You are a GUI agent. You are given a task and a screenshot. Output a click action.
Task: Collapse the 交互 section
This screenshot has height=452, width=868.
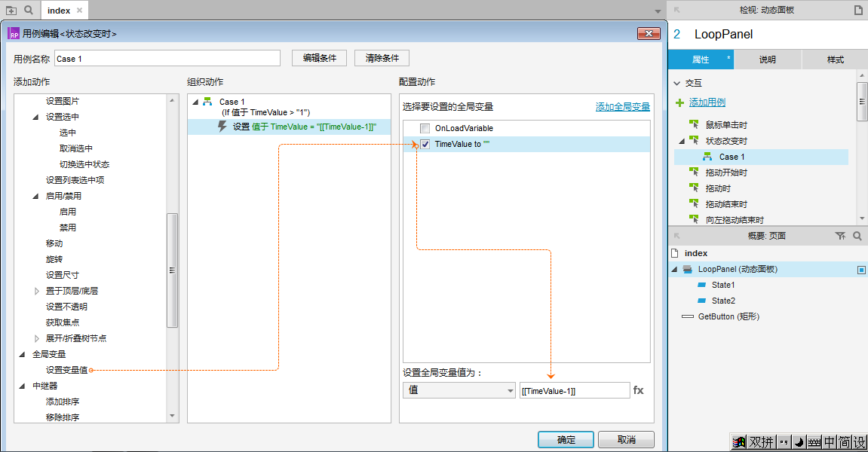(677, 83)
